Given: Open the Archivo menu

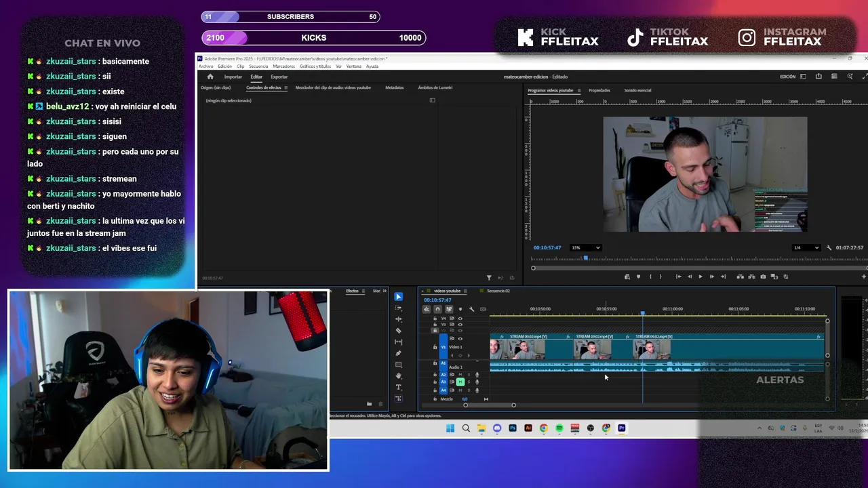Looking at the screenshot, I should (x=205, y=66).
